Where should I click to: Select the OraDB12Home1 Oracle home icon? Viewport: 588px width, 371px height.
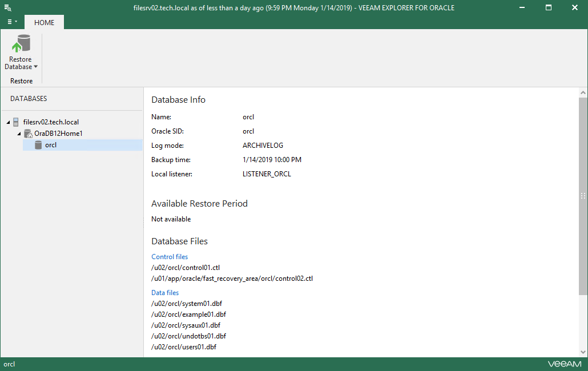pyautogui.click(x=28, y=134)
